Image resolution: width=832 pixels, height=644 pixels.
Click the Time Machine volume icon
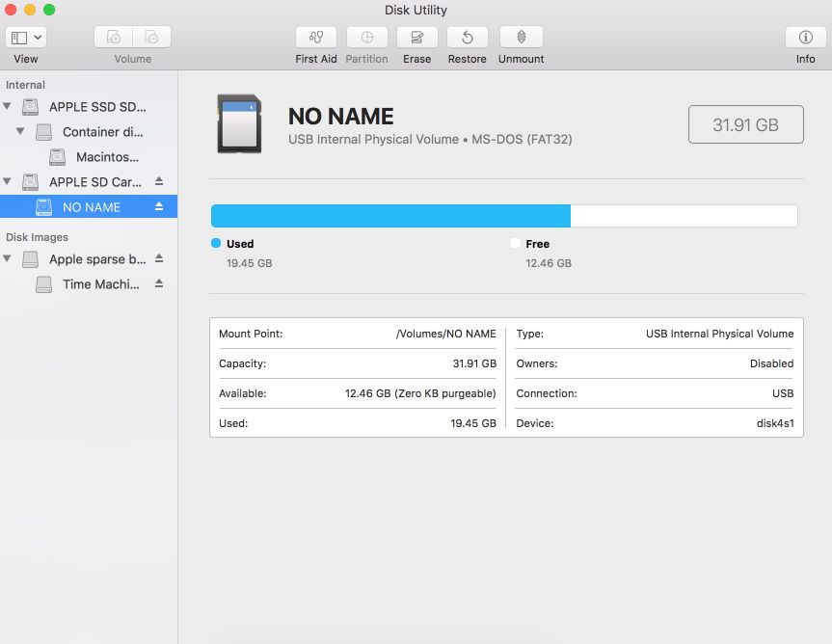pos(43,284)
